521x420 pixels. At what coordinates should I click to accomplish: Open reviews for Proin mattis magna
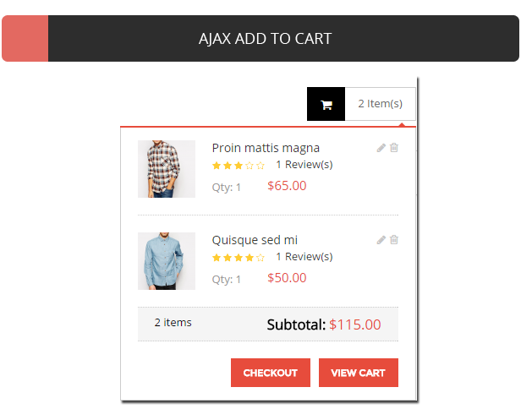tap(304, 165)
